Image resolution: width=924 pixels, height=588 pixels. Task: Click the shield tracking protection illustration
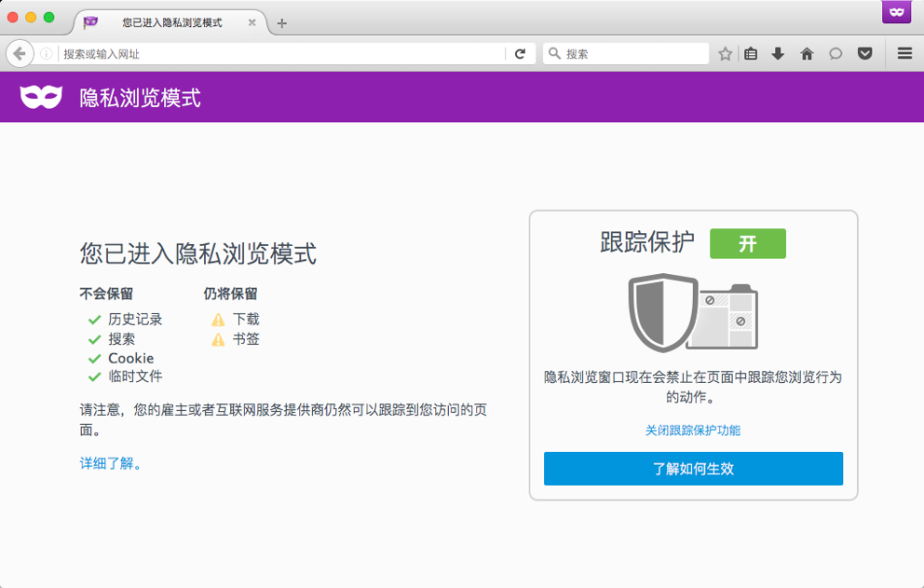(693, 312)
